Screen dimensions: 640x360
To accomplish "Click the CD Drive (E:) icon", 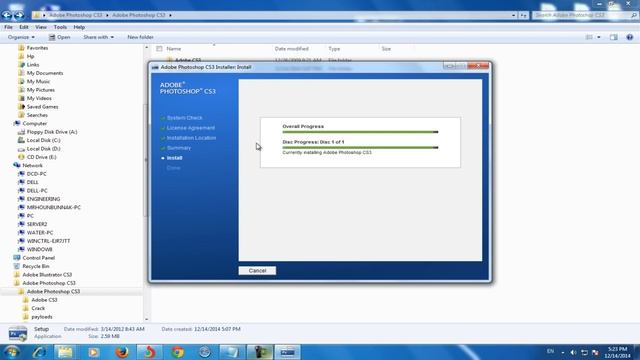I will click(21, 157).
